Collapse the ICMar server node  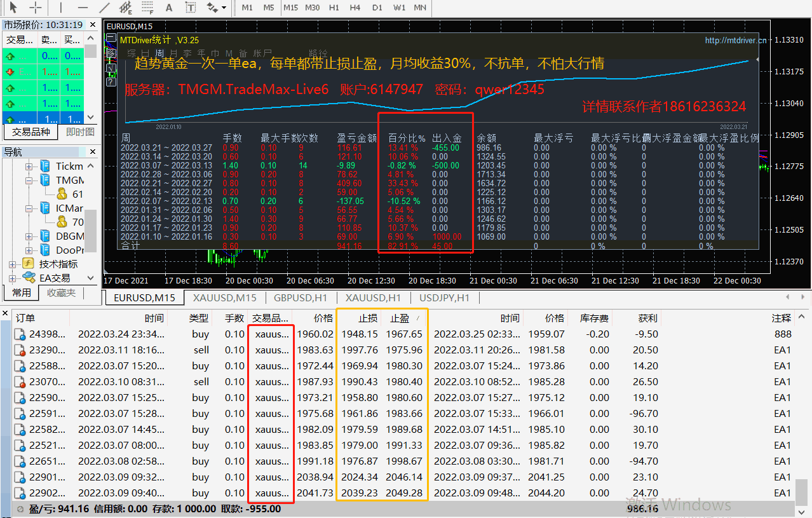tap(29, 208)
